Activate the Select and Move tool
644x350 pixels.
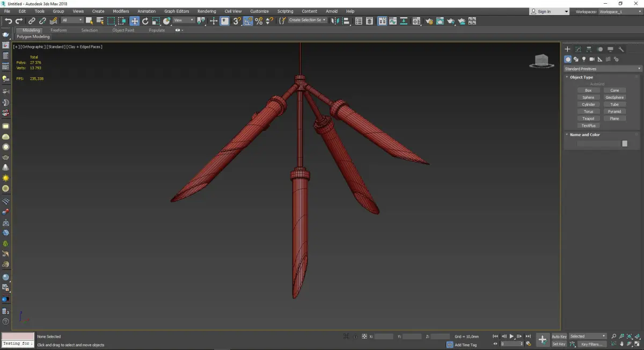[134, 21]
